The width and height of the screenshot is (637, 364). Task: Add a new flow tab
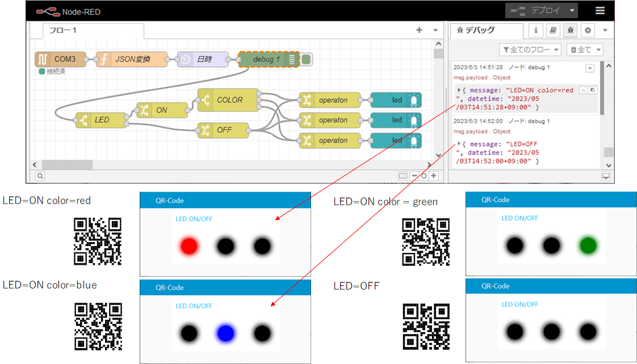(419, 30)
